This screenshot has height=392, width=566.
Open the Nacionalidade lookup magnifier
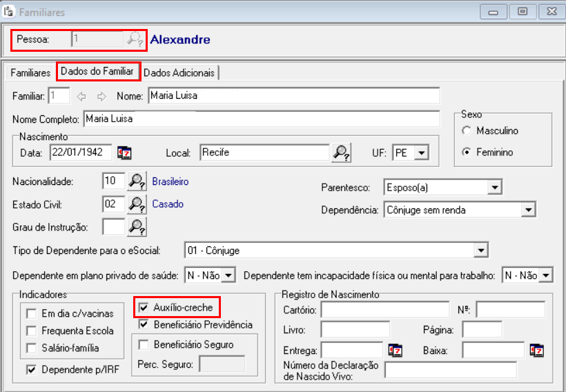click(137, 182)
